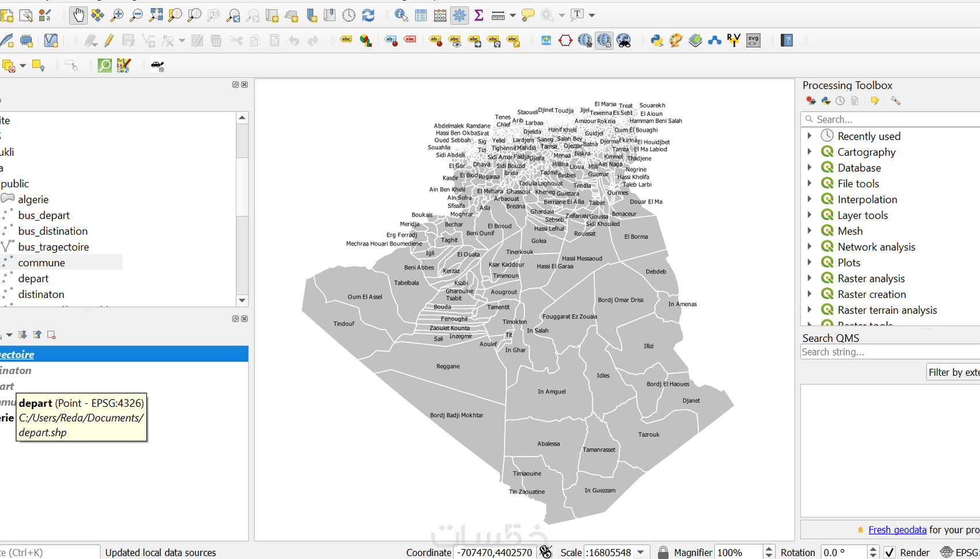Expand the File tools toolbox group
980x559 pixels.
809,183
